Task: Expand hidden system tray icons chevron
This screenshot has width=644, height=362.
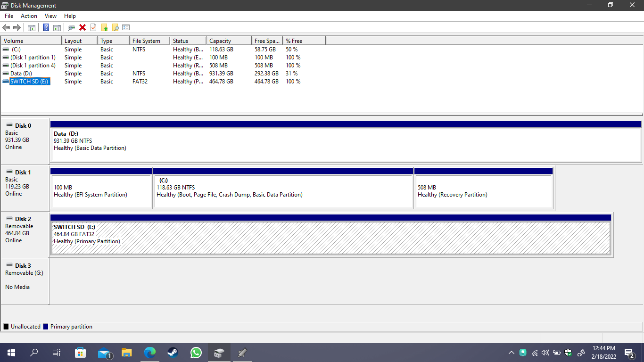Action: pyautogui.click(x=512, y=353)
